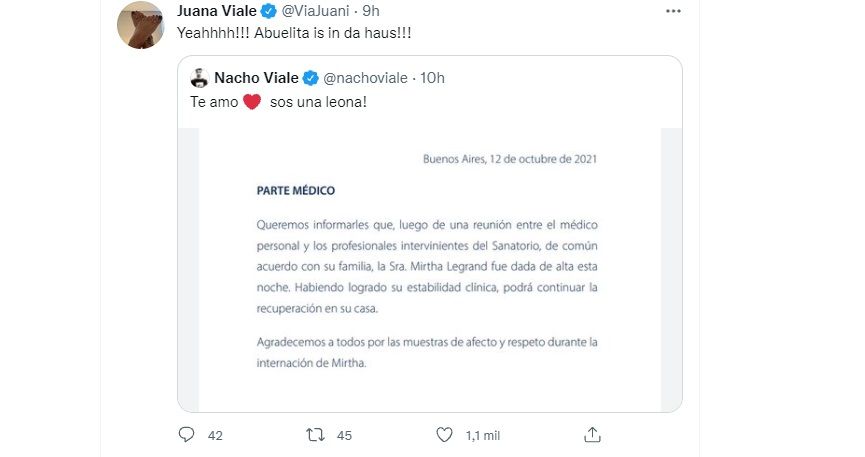Click Nacho Viale's blue verified badge
This screenshot has height=457, width=865.
tap(311, 78)
